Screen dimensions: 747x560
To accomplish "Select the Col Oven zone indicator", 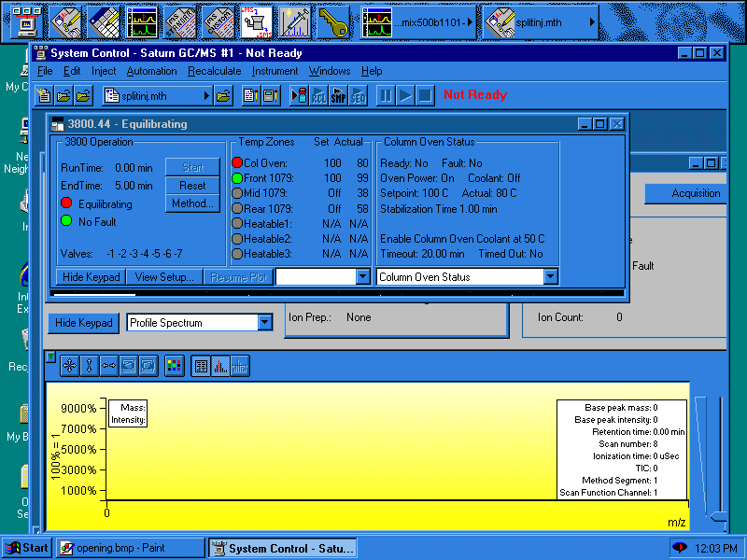I will click(x=237, y=162).
